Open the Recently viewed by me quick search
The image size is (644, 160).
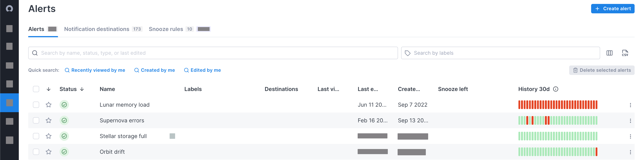95,70
